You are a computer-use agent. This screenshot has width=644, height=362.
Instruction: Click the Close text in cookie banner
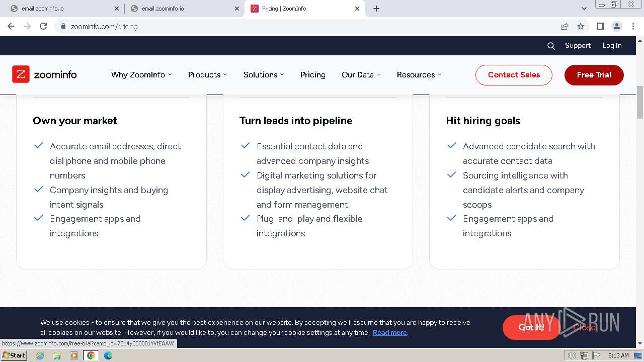[584, 327]
